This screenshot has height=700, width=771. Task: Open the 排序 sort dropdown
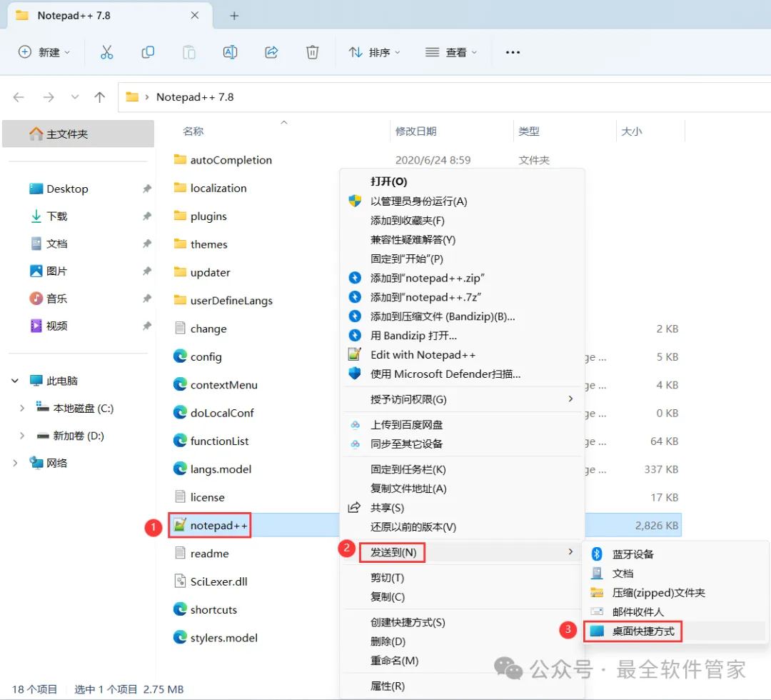coord(374,52)
